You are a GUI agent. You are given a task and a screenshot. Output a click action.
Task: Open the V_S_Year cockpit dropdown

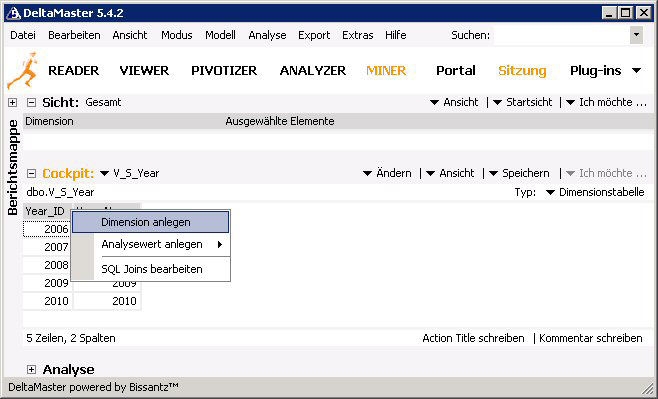click(x=130, y=173)
